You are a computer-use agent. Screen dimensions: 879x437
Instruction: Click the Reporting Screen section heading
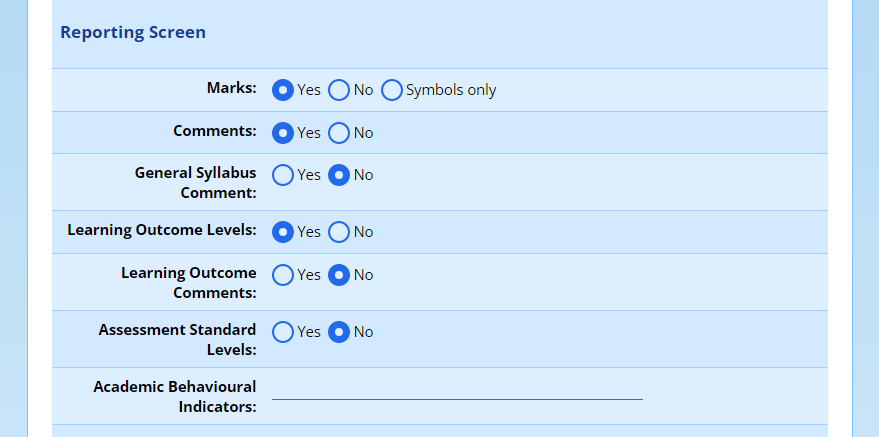point(133,33)
